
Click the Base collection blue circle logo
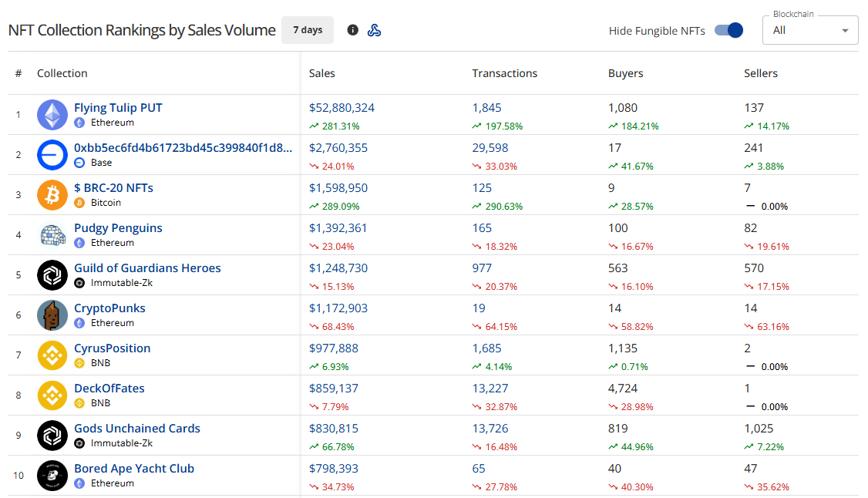(52, 155)
